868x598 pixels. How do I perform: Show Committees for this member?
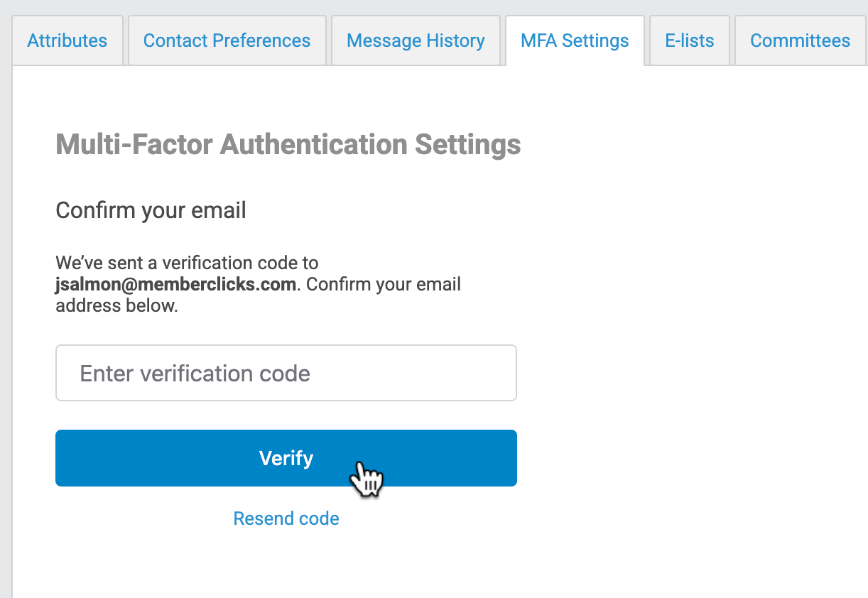(800, 40)
